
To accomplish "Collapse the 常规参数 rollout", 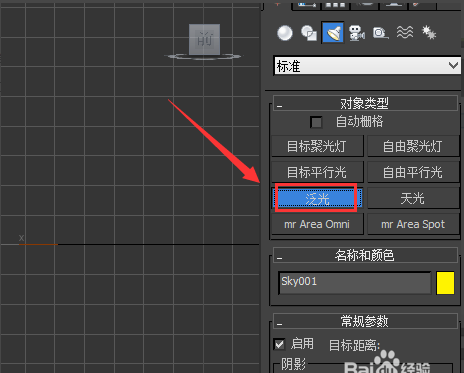I will (x=365, y=321).
